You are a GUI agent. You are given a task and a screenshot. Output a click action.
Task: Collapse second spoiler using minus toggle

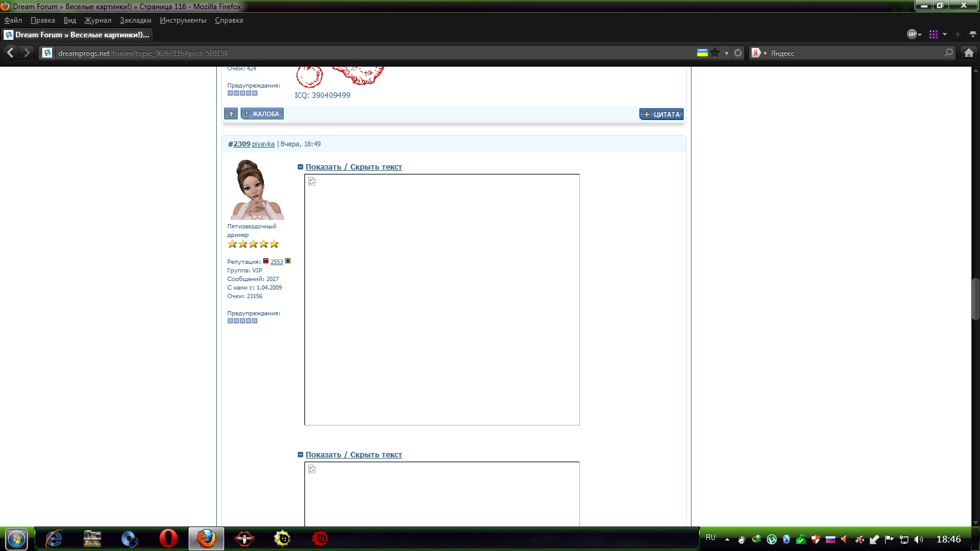300,455
